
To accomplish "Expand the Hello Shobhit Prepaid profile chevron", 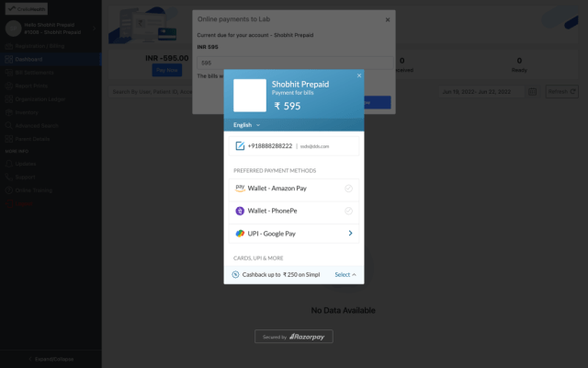I will (94, 29).
